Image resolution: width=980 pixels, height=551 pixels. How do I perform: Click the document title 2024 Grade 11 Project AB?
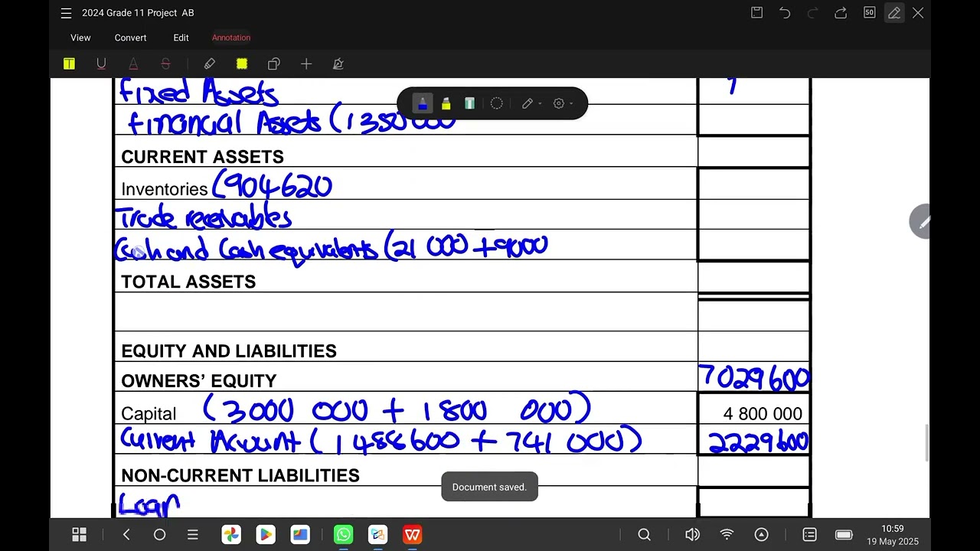138,13
